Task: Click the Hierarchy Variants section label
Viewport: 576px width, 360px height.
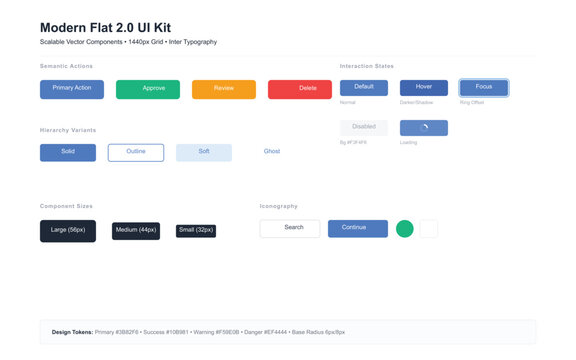Action: point(68,130)
